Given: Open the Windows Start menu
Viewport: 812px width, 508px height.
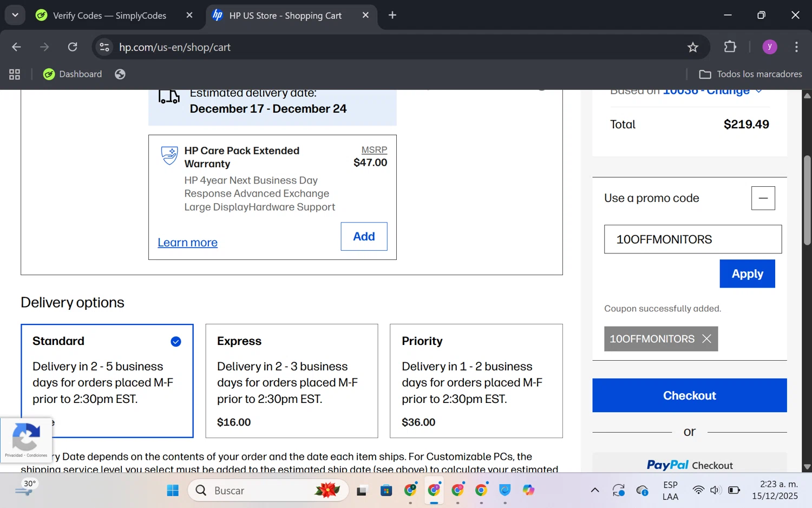Looking at the screenshot, I should click(173, 491).
